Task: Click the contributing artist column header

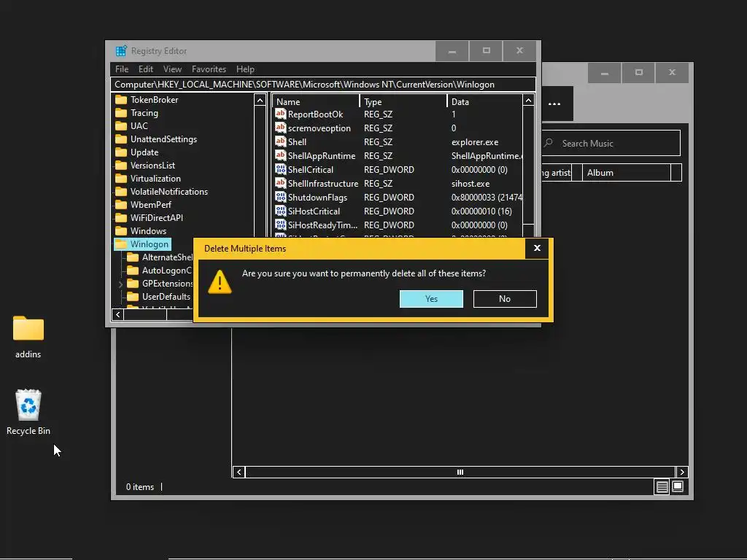Action: pos(557,173)
